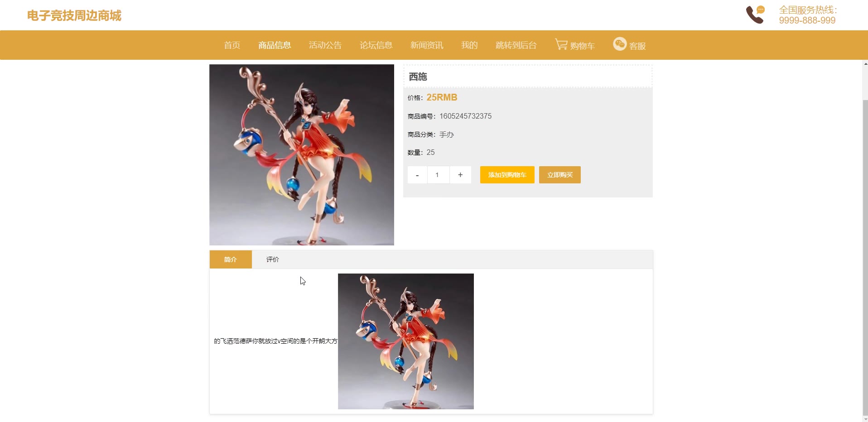Viewport: 868px width, 422px height.
Task: Click the product title 西施
Action: click(418, 77)
